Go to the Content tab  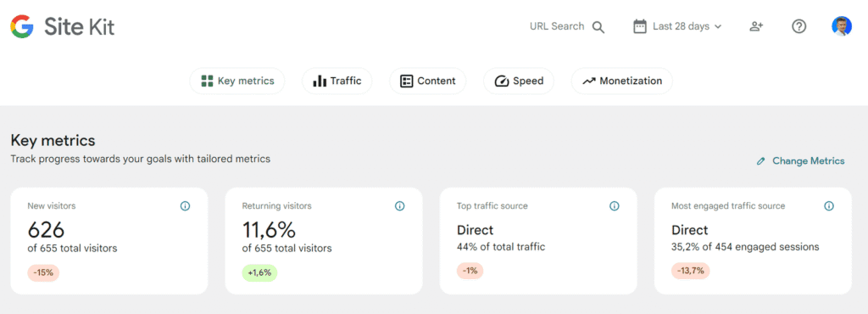coord(428,81)
